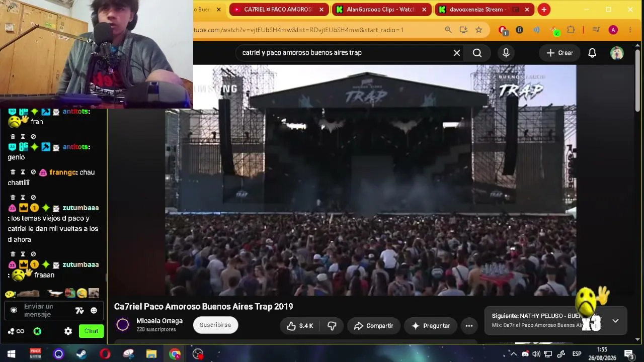Screen dimensions: 644x362
Task: Open the taskbar clock and date
Action: [602, 354]
